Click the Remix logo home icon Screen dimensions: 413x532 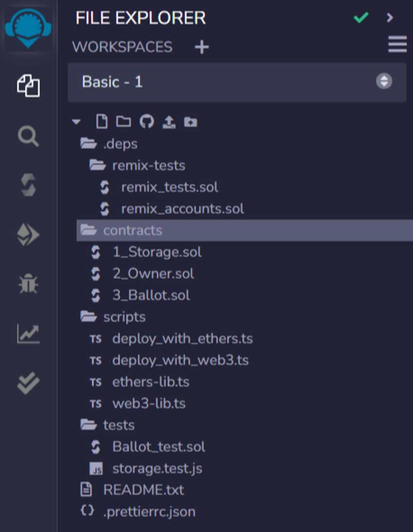tap(28, 27)
